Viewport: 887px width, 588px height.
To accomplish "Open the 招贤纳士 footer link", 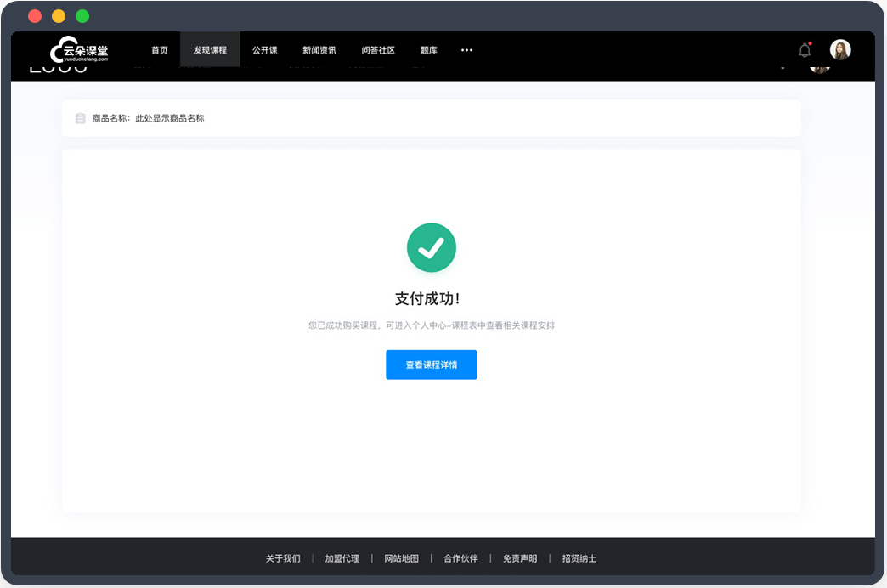I will click(x=579, y=558).
